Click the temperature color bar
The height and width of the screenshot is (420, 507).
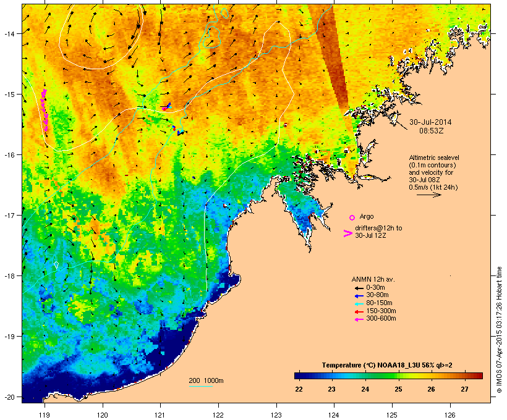click(x=388, y=376)
